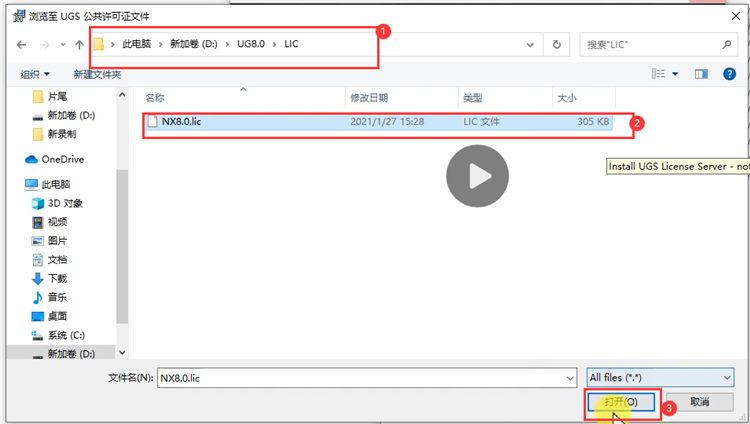
Task: Go up one folder level
Action: click(79, 45)
